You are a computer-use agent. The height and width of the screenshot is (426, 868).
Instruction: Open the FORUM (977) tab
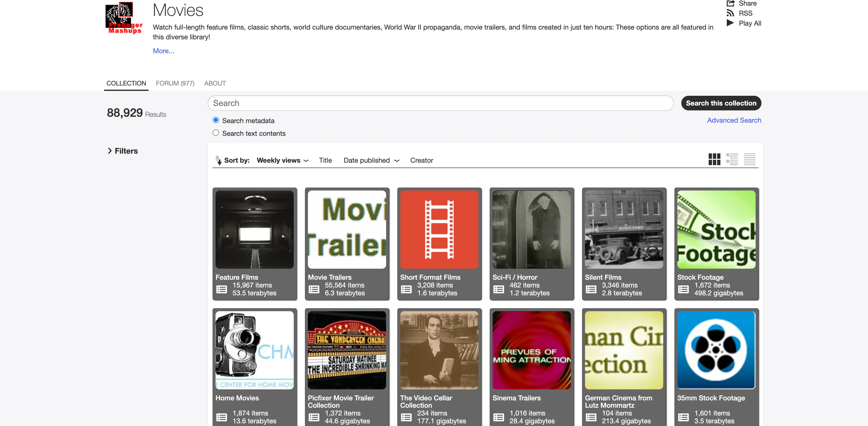(175, 83)
